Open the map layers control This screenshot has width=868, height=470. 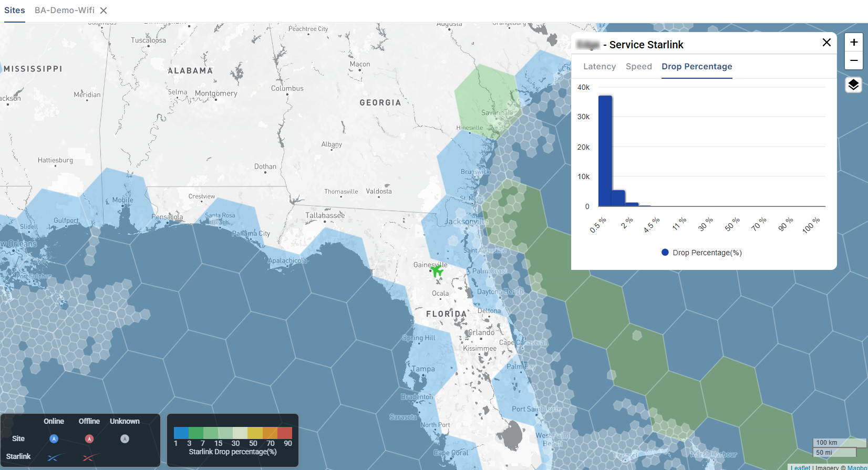coord(854,85)
